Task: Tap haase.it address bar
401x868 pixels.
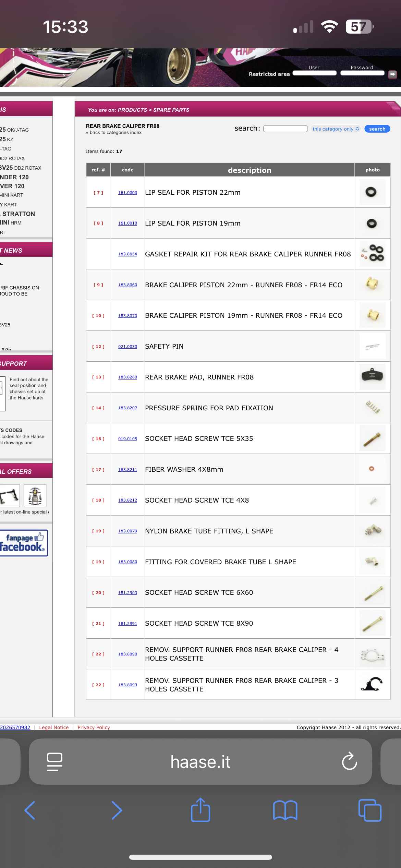Action: pyautogui.click(x=200, y=762)
